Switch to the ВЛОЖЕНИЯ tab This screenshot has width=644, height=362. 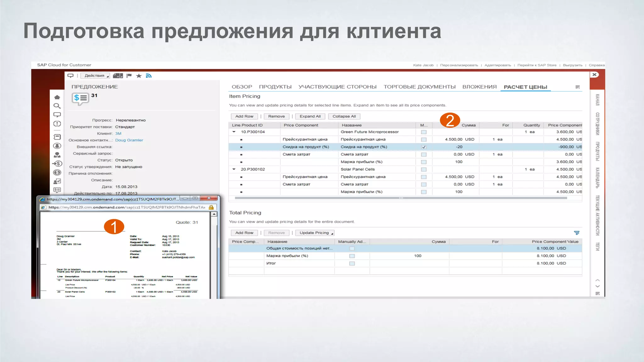click(x=479, y=87)
